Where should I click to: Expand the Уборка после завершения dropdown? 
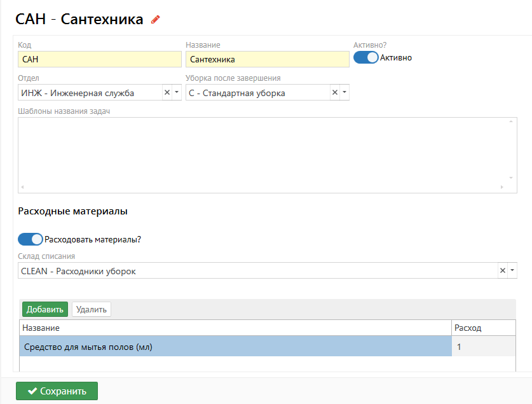coord(344,93)
